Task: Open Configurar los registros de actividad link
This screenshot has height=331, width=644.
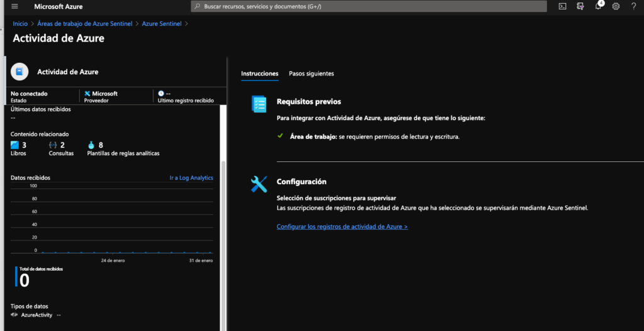Action: coord(342,227)
